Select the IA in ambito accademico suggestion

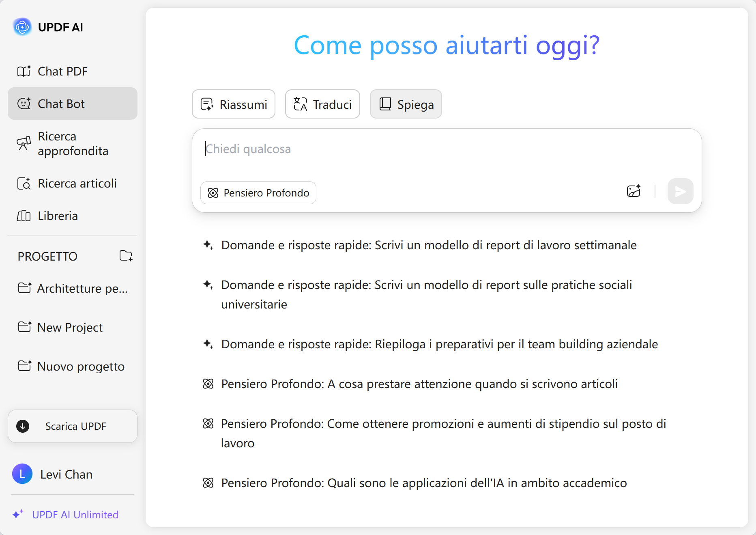coord(415,483)
